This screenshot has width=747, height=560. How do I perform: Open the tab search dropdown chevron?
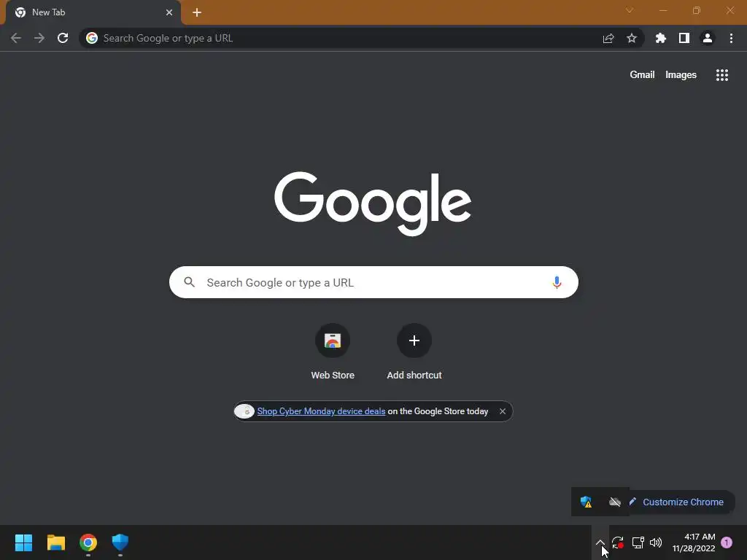pos(630,10)
